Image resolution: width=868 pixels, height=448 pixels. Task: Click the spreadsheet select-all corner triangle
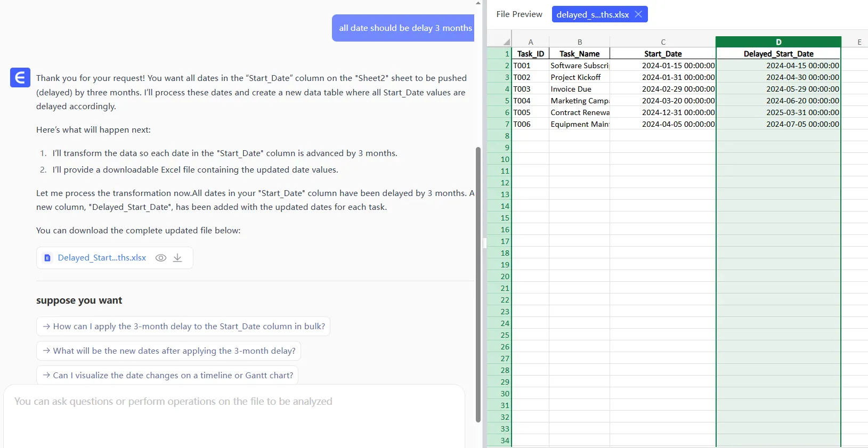(x=506, y=42)
